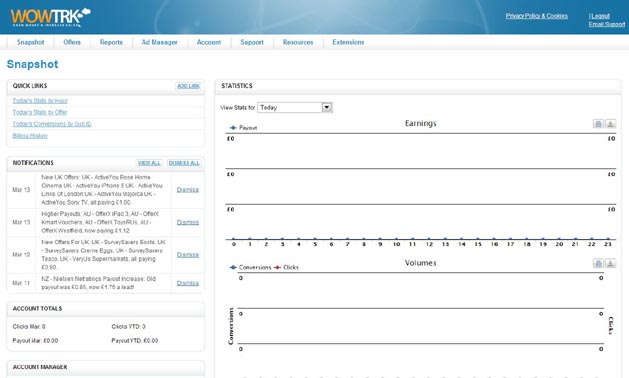Select the Nielsen Netratings payout increase text
Screen dimensions: 629x378
98,283
